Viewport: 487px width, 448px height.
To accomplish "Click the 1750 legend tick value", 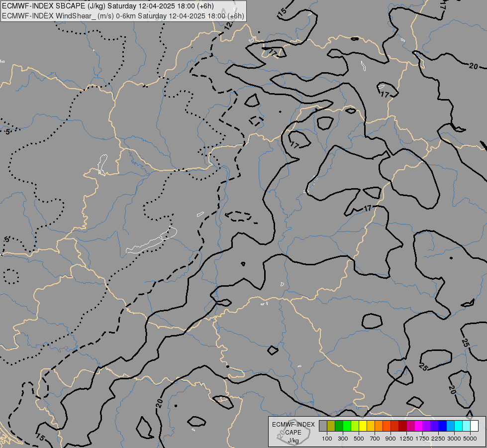I will pos(422,439).
